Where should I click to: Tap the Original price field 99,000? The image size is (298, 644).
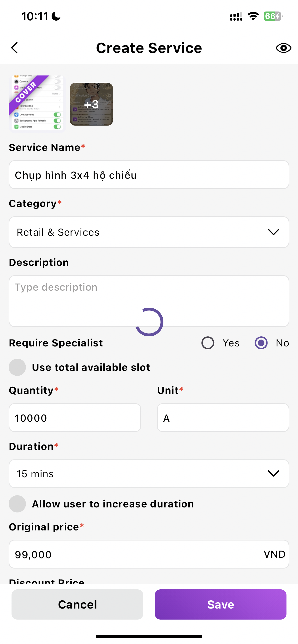pyautogui.click(x=135, y=554)
